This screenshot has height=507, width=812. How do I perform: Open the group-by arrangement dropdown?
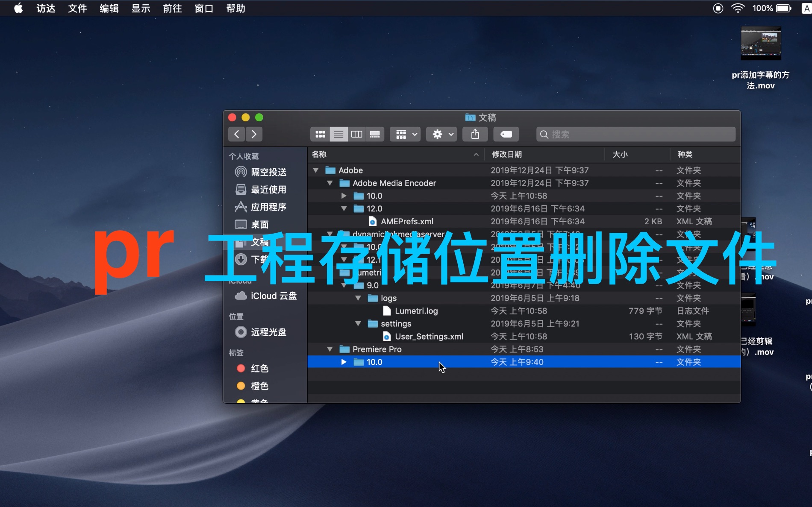pos(405,134)
